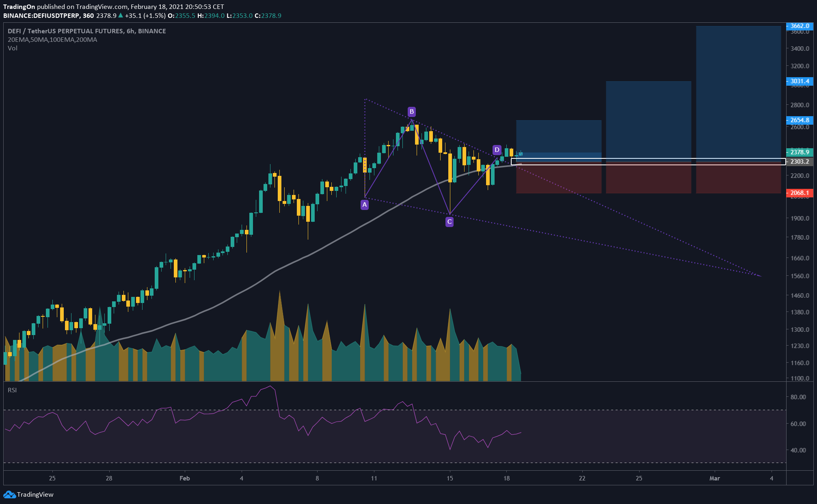The height and width of the screenshot is (504, 817).
Task: Click the 1100.0 price axis value
Action: (x=800, y=379)
